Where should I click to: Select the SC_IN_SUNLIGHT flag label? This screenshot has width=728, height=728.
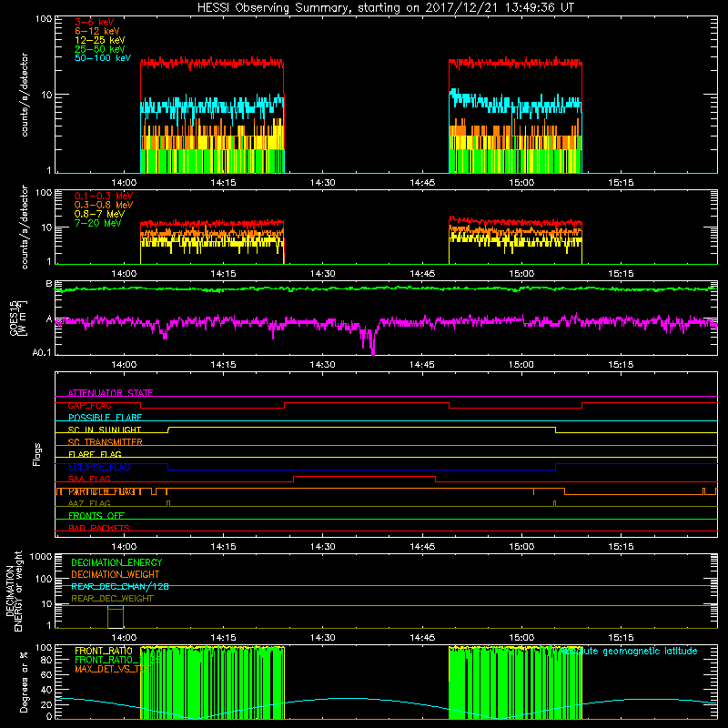[105, 430]
